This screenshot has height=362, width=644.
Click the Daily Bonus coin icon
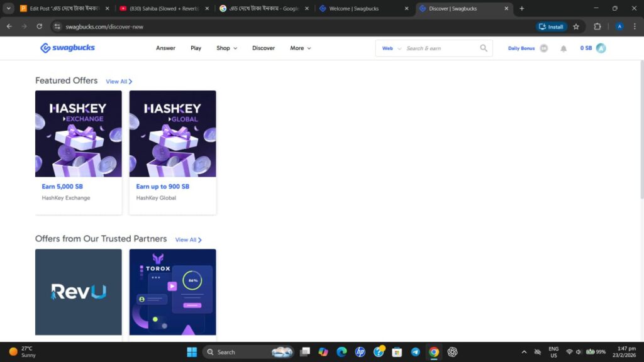[x=544, y=48]
